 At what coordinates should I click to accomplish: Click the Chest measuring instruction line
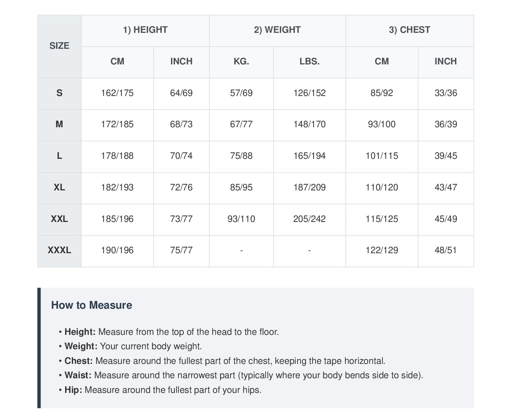tap(222, 361)
